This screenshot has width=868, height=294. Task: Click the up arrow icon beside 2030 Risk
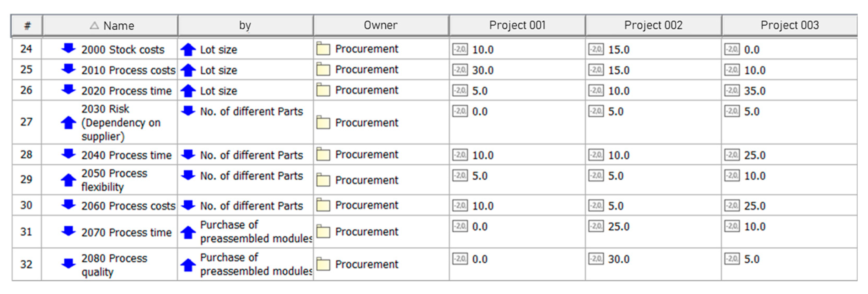68,123
